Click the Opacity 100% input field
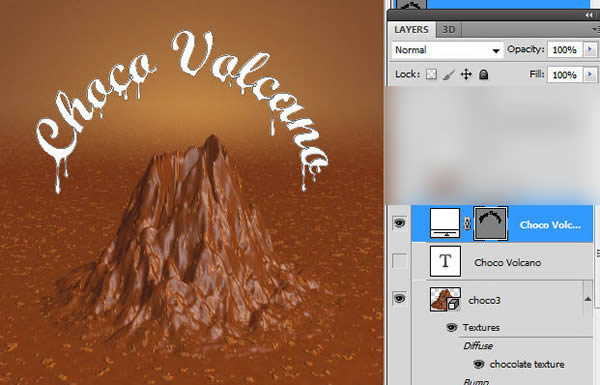The width and height of the screenshot is (600, 385). tap(565, 50)
